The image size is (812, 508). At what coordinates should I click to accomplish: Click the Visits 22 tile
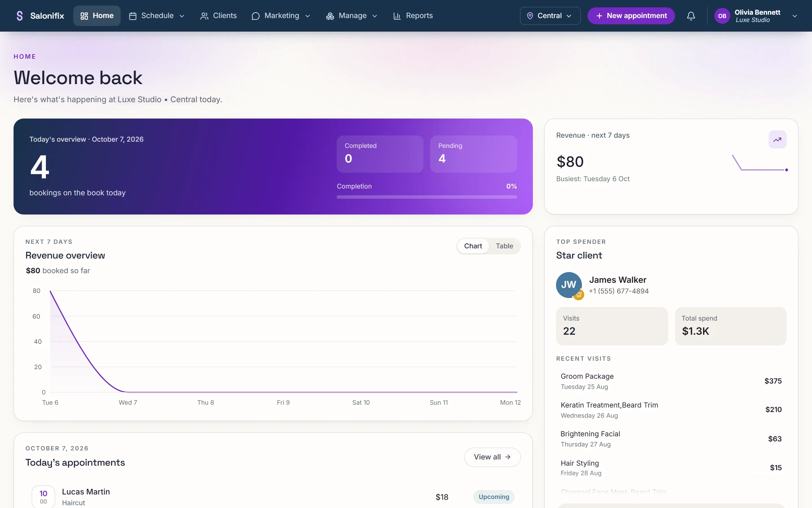612,326
